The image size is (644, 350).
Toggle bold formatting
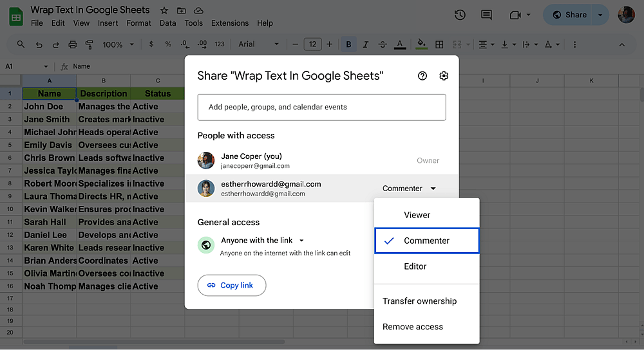348,44
